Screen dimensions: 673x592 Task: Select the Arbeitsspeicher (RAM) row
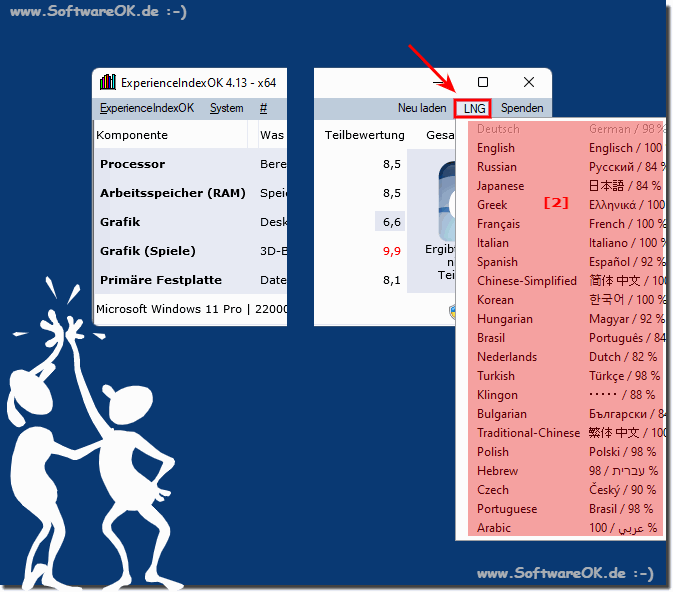click(x=190, y=193)
